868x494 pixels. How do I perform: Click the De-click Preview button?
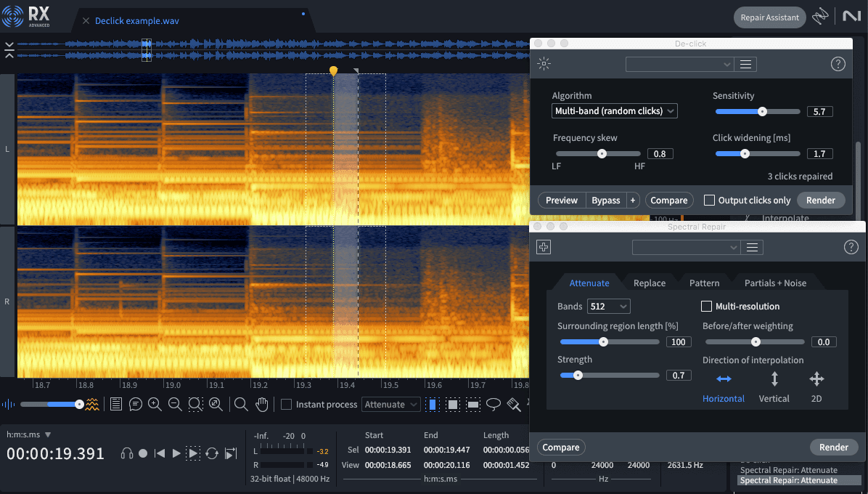[561, 200]
